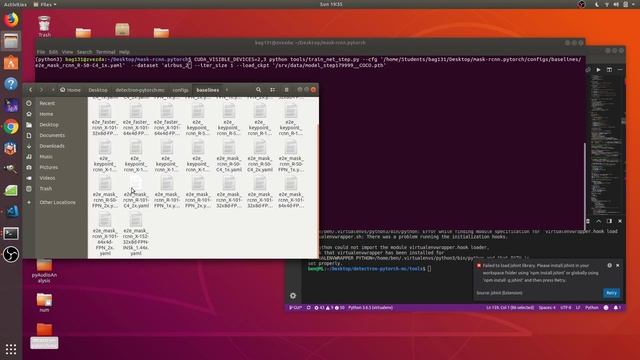640x360 pixels.
Task: Select Desktop in Files path bar
Action: pyautogui.click(x=98, y=90)
